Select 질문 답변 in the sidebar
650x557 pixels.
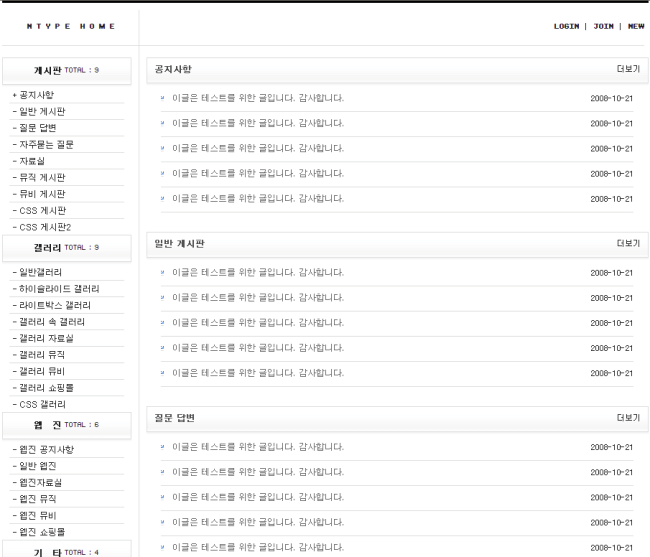tap(37, 128)
